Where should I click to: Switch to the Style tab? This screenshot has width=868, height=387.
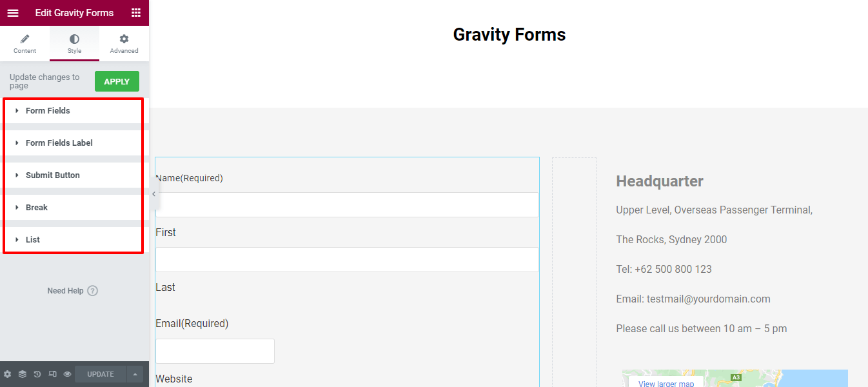(74, 43)
